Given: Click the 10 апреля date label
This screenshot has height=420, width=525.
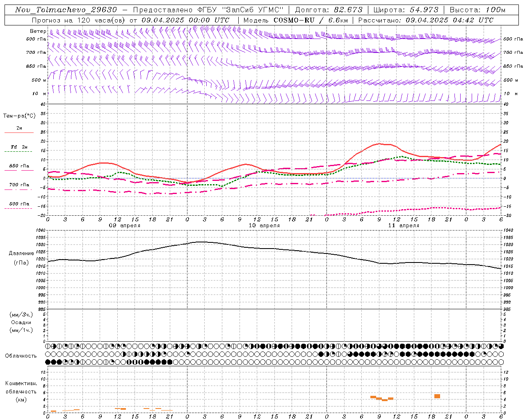Looking at the screenshot, I should click(264, 226).
